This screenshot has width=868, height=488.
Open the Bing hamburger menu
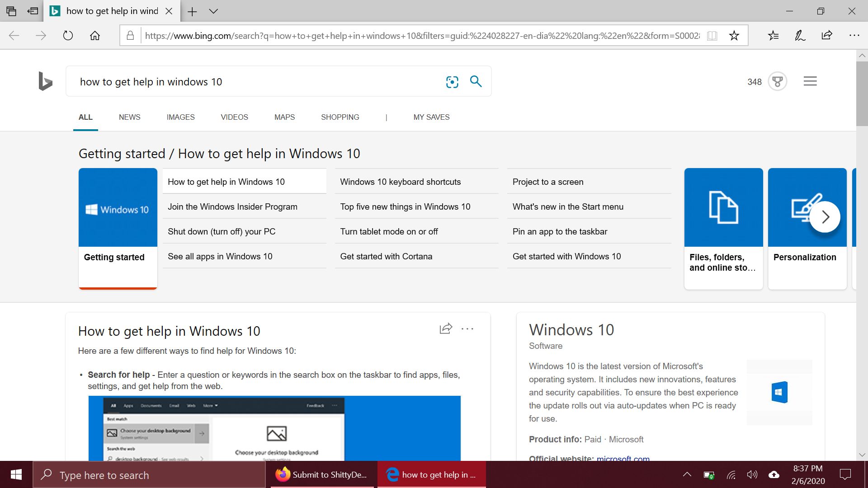(810, 81)
